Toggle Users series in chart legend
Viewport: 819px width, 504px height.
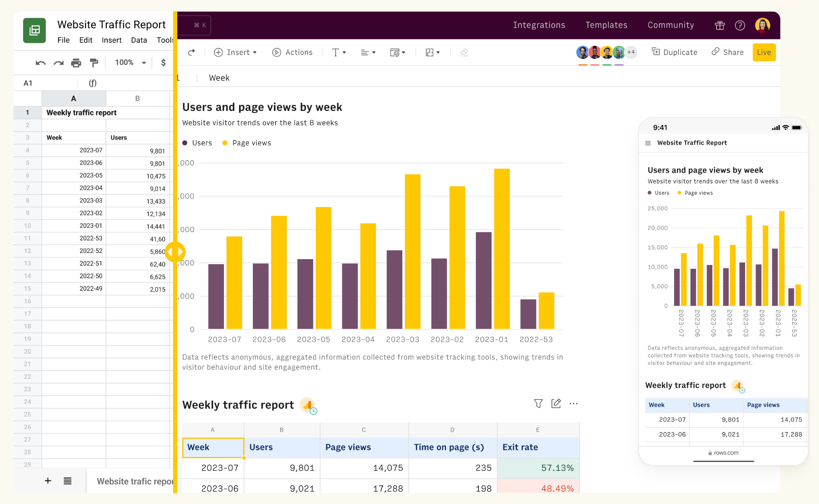(x=197, y=143)
